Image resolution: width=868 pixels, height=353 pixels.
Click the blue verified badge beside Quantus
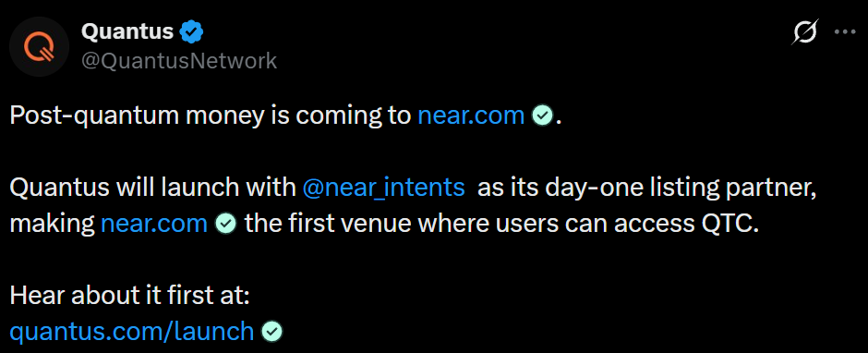coord(193,32)
